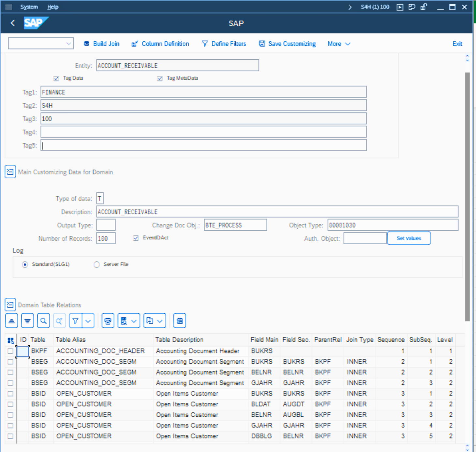Expand the filter options dropdown arrow

[88, 321]
